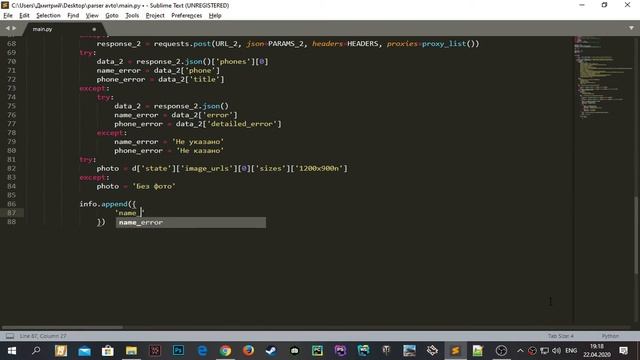
Task: Open the Find menu
Action: click(73, 16)
